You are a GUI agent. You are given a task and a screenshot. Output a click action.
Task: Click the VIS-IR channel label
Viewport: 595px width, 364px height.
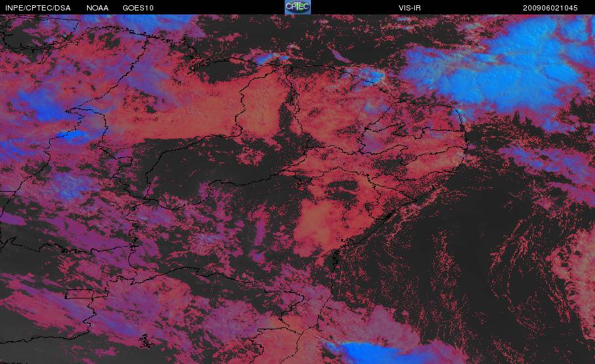pyautogui.click(x=410, y=8)
